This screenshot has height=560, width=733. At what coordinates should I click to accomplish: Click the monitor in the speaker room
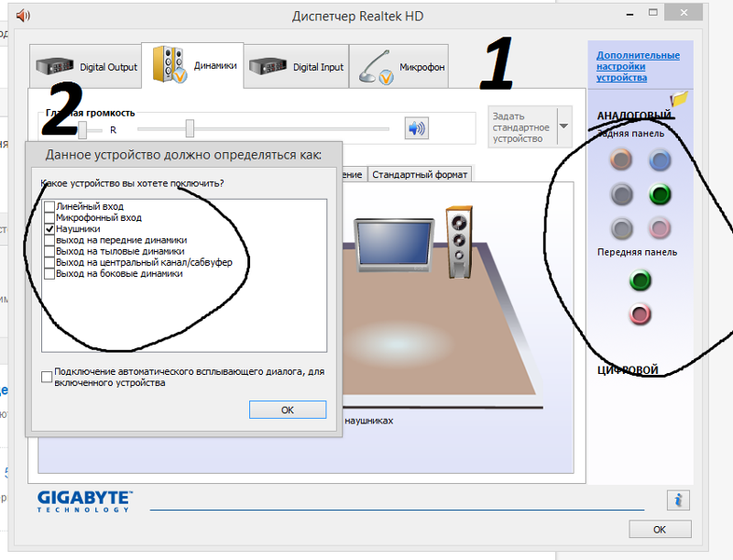point(394,245)
